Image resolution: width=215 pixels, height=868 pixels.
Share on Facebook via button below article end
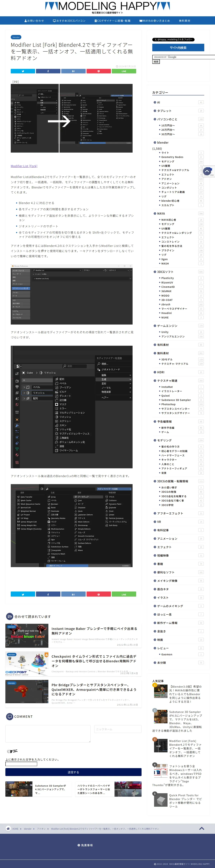(x=48, y=594)
